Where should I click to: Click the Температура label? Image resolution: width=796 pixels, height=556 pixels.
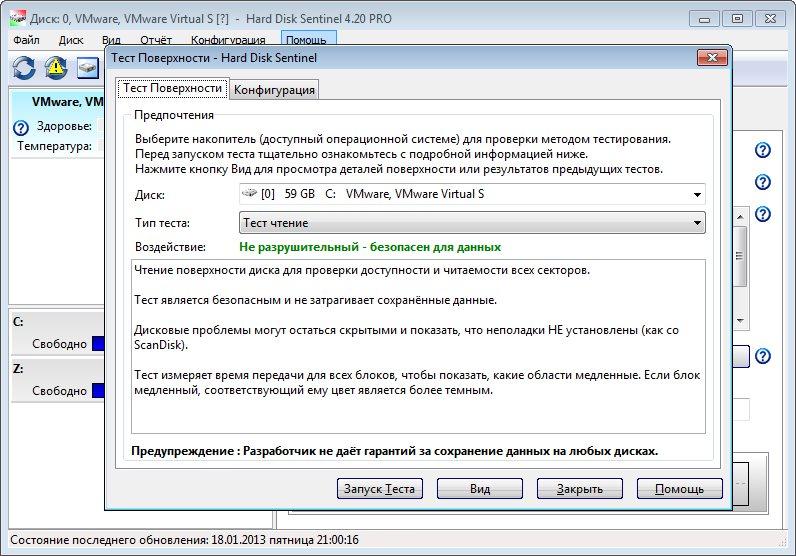pyautogui.click(x=54, y=146)
